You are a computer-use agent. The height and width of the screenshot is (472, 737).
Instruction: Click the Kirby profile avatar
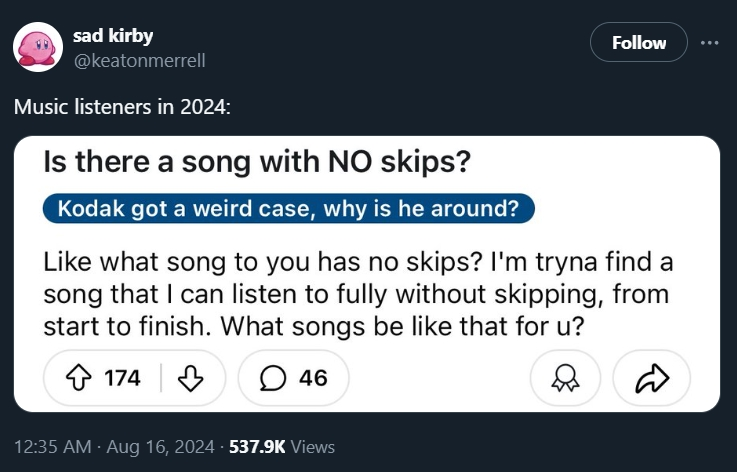pyautogui.click(x=36, y=47)
